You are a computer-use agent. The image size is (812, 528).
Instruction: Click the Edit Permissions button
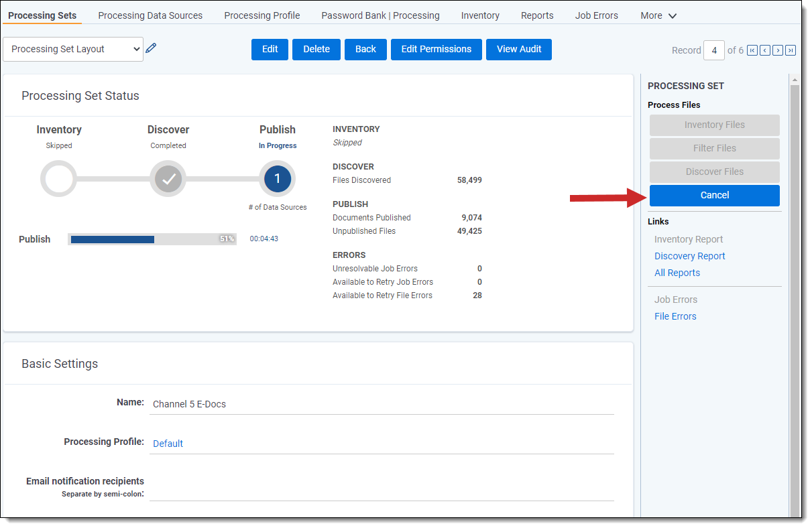437,49
